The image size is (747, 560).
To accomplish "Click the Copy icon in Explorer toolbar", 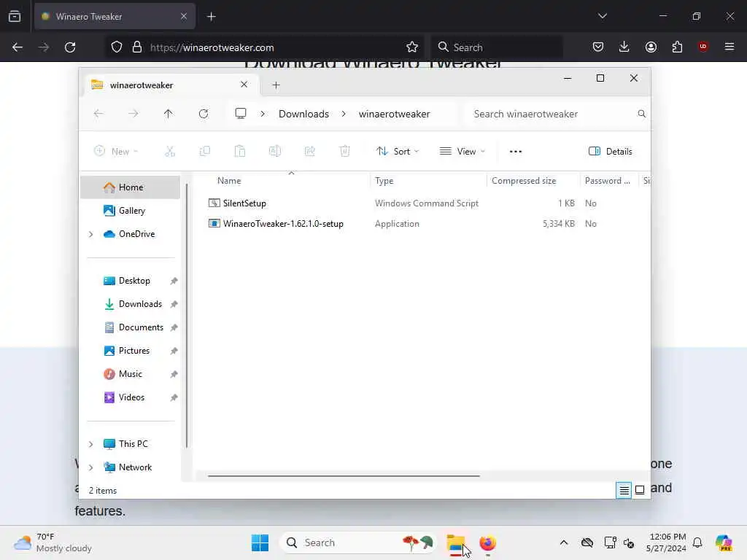I will [x=205, y=152].
